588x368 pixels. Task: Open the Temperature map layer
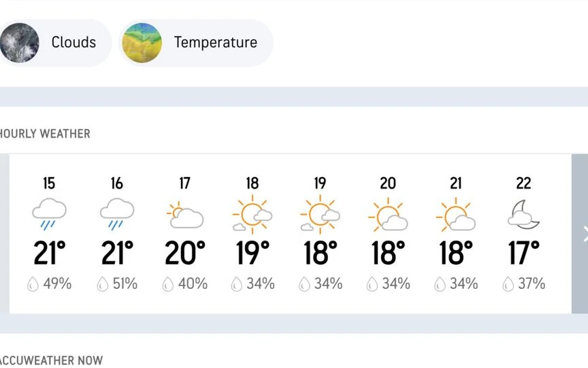(x=196, y=42)
